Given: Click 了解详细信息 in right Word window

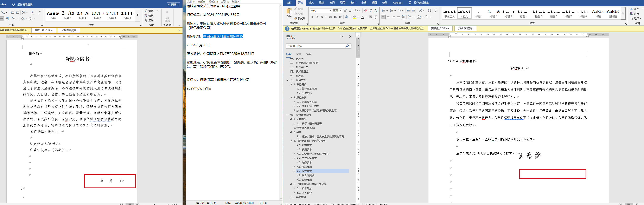Looking at the screenshot, I should 465,28.
